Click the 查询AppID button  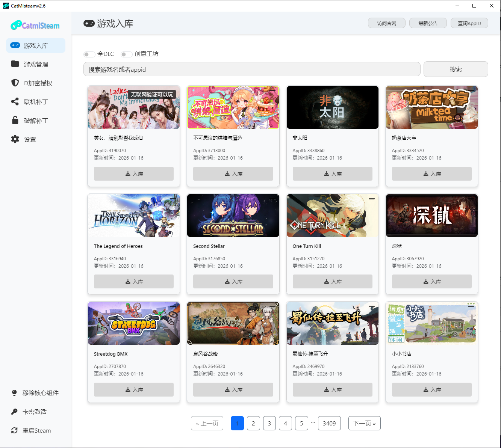469,23
